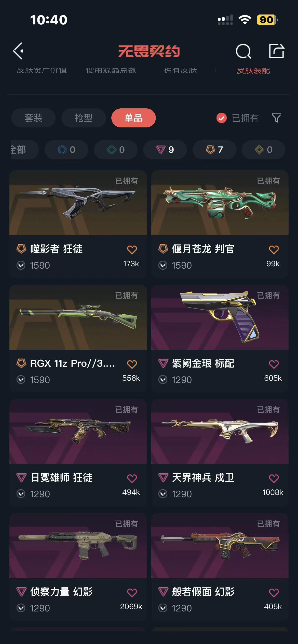The height and width of the screenshot is (644, 298).
Task: Open 拥有皮肤 top tab
Action: [x=180, y=71]
